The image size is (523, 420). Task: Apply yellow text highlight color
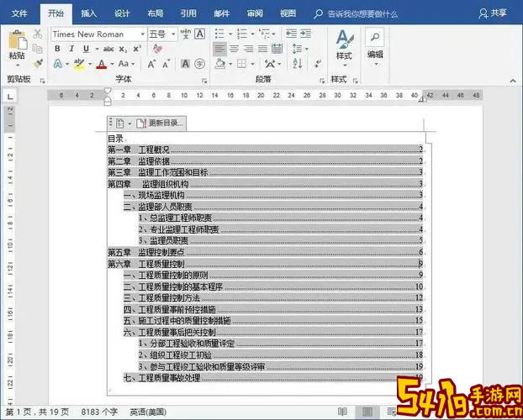tap(79, 63)
